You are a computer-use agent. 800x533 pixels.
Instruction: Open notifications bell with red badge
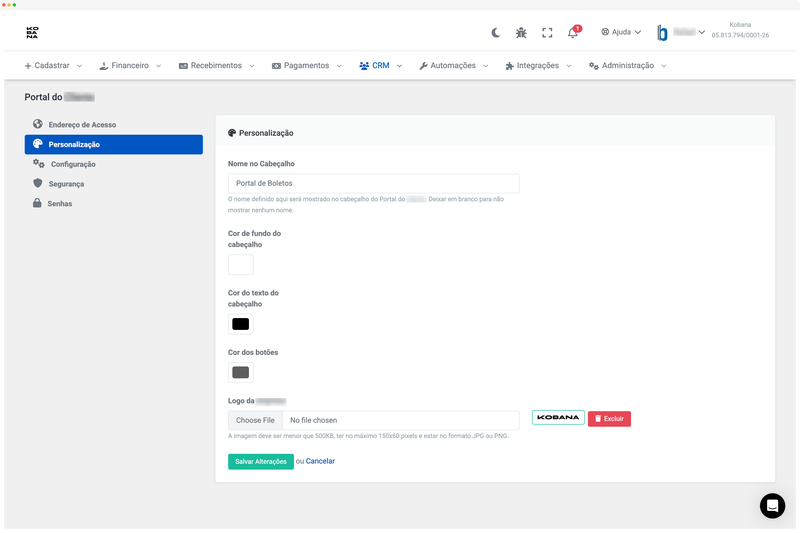coord(573,32)
